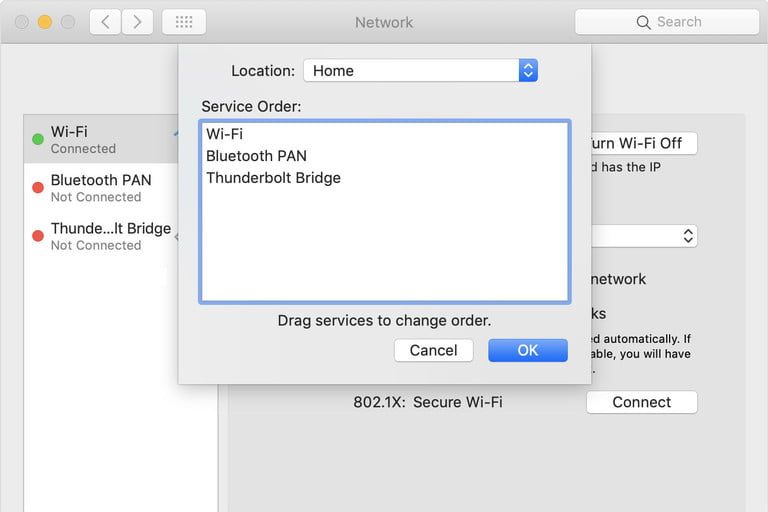
Task: Click the Search field in toolbar
Action: click(x=679, y=22)
